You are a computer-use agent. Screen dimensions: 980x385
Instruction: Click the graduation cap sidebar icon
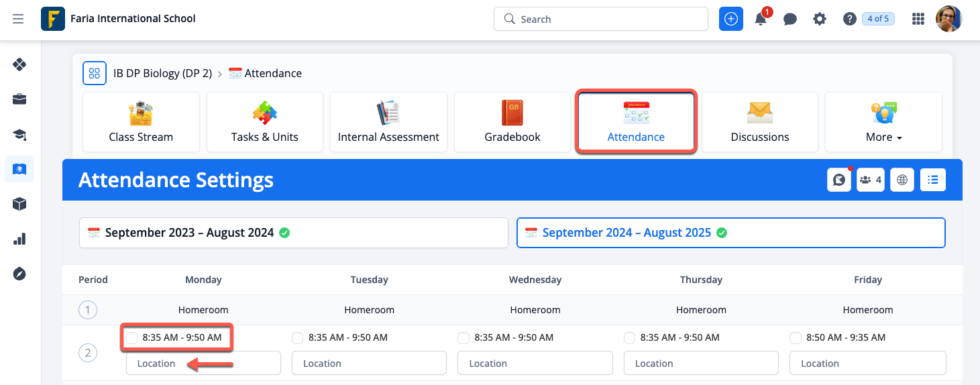pos(19,135)
